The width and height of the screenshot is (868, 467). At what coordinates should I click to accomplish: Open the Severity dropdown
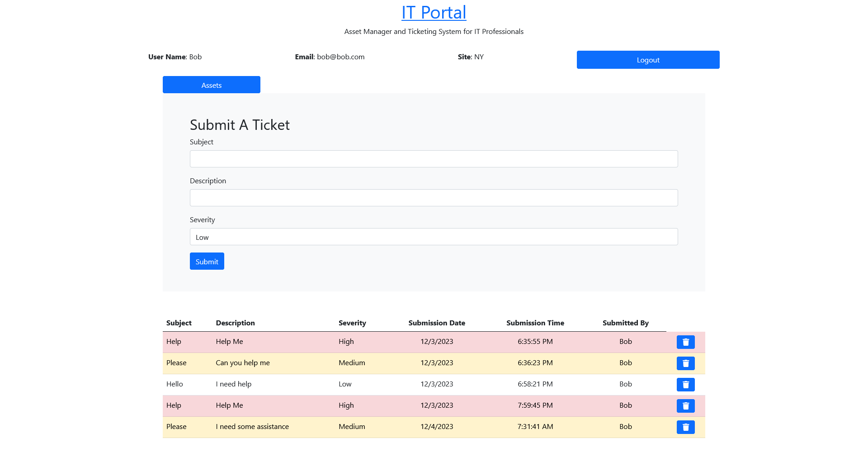434,237
